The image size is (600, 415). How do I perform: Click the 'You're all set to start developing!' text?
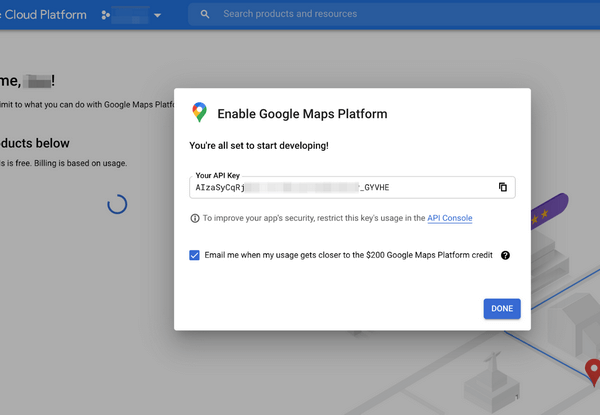(x=259, y=146)
